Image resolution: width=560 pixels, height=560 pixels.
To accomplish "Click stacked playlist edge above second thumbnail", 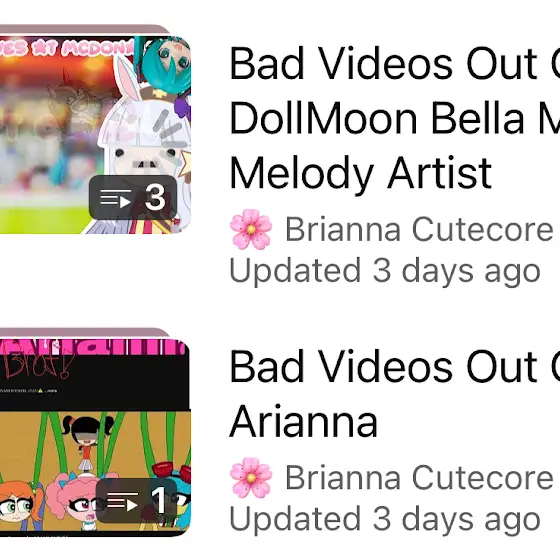I will (x=85, y=332).
